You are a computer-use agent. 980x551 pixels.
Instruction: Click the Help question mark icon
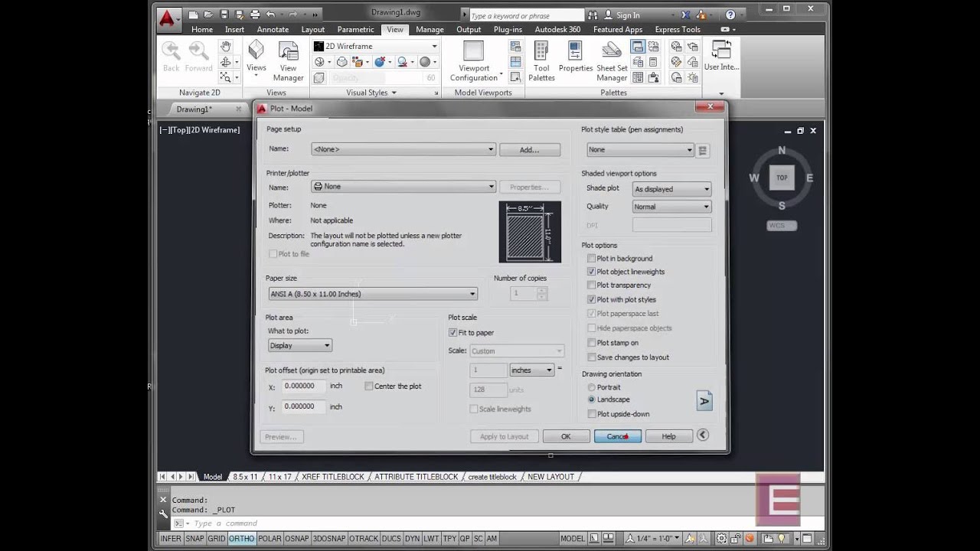tap(730, 15)
